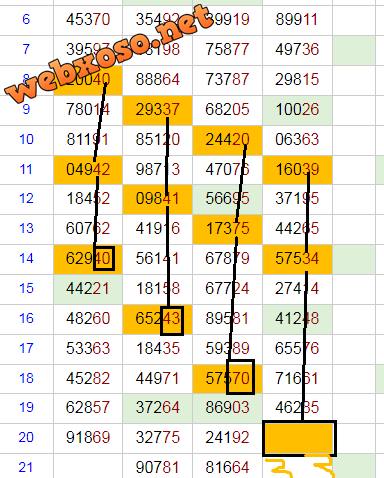
Task: Click the highlighted cell 29337
Action: tap(158, 109)
